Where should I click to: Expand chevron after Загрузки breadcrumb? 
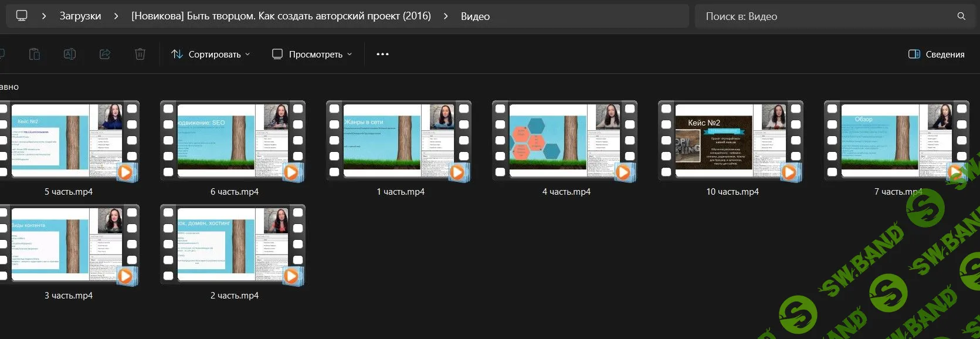click(116, 16)
